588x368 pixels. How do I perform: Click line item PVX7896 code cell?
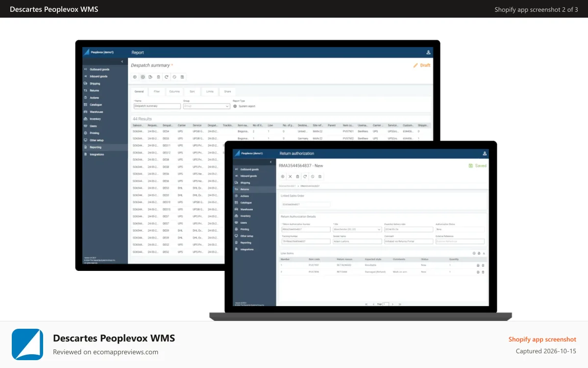314,272
